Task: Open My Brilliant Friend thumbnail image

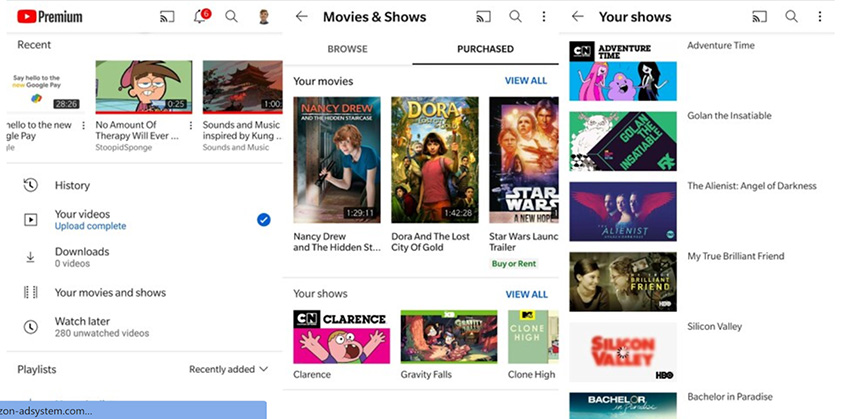Action: click(623, 282)
